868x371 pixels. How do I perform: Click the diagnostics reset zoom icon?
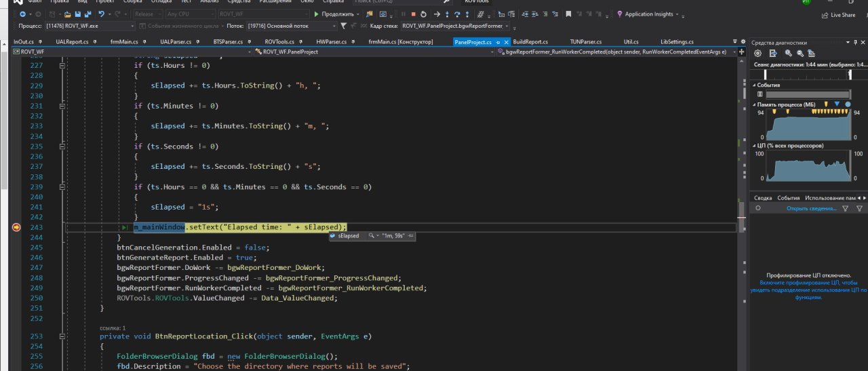point(811,53)
